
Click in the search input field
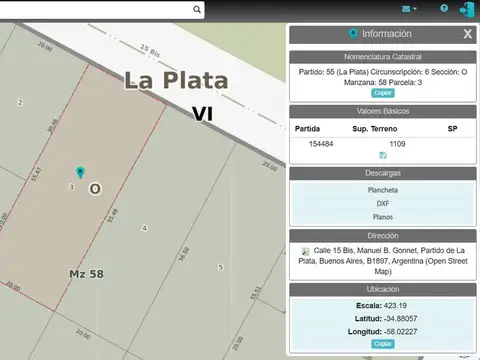(x=97, y=9)
